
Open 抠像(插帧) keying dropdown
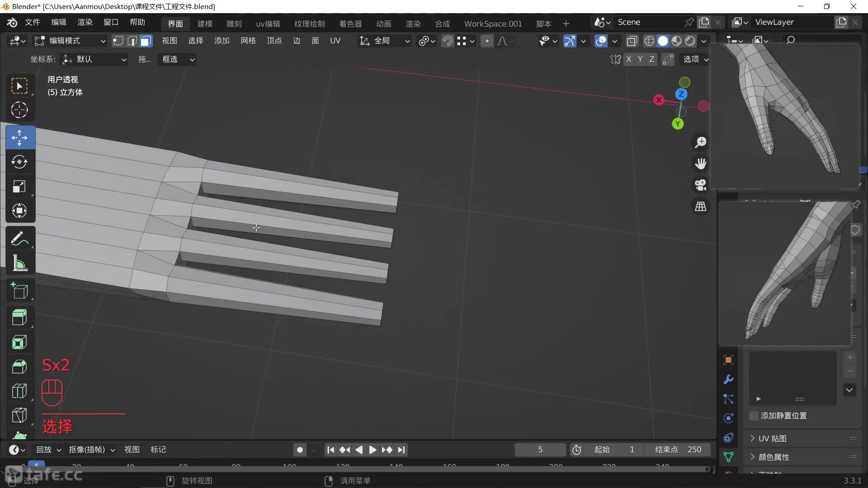click(91, 450)
